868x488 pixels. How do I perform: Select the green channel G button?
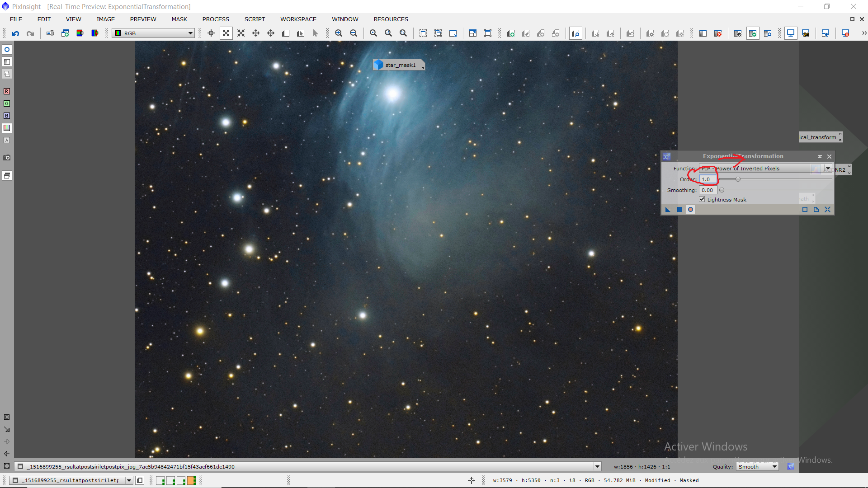(x=7, y=103)
